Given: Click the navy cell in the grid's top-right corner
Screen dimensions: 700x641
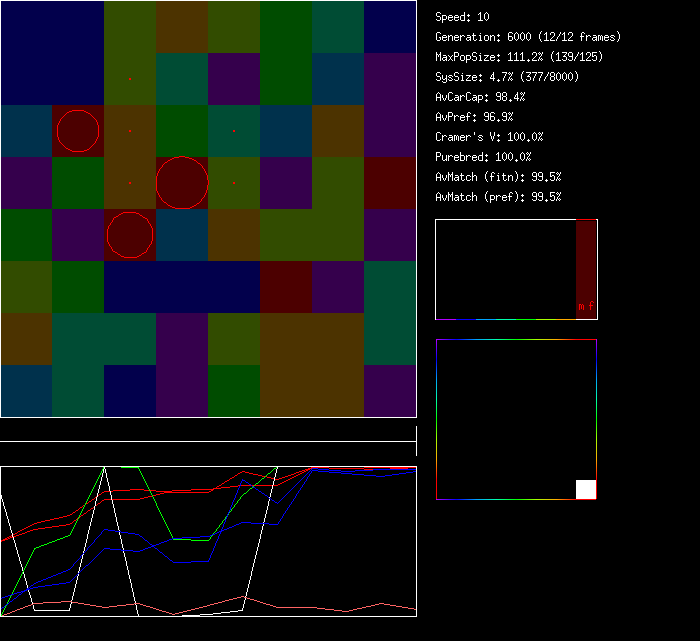Looking at the screenshot, I should click(390, 27).
